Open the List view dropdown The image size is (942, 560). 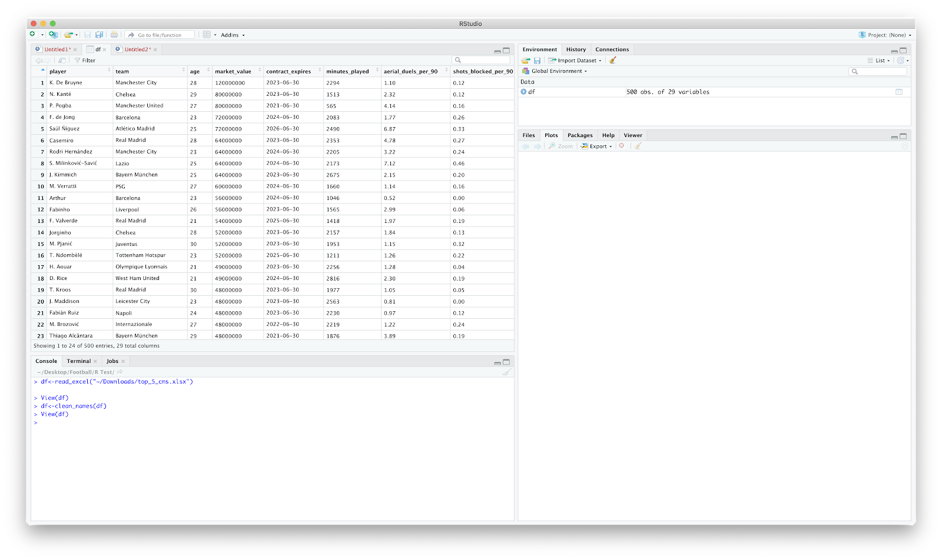pyautogui.click(x=879, y=60)
